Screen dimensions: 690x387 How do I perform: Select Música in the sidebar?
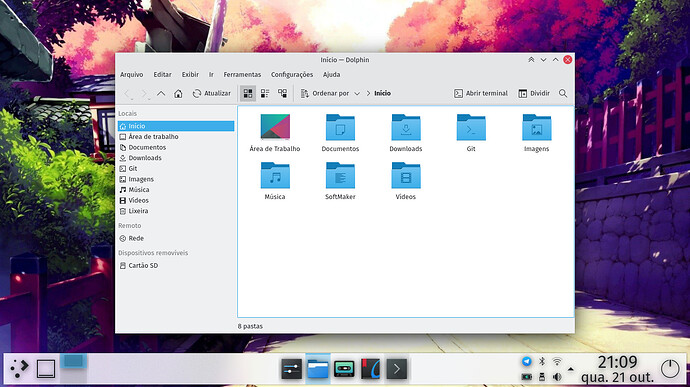pos(176,190)
